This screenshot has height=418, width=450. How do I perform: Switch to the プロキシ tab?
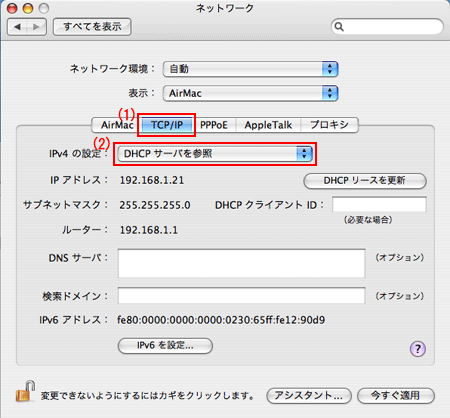point(329,125)
